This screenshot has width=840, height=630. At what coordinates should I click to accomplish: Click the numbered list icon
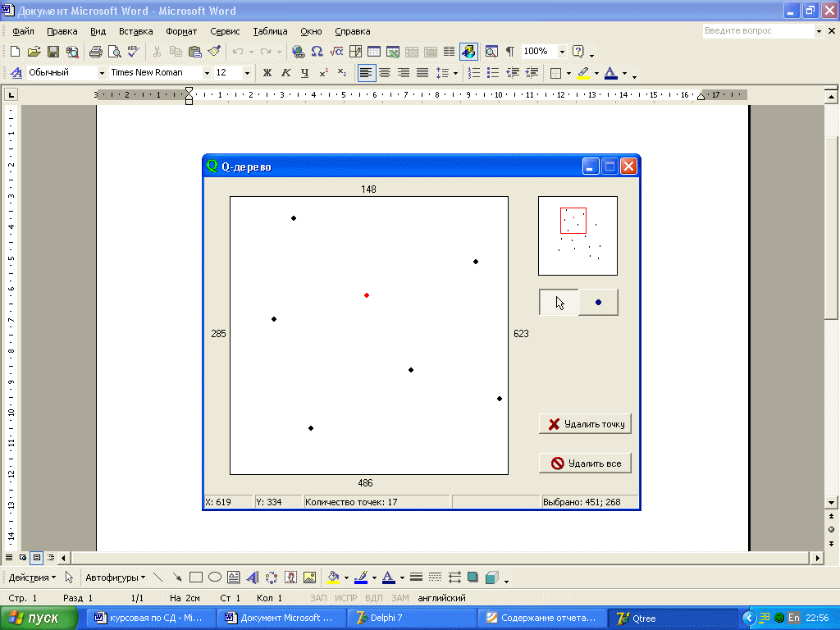point(474,73)
